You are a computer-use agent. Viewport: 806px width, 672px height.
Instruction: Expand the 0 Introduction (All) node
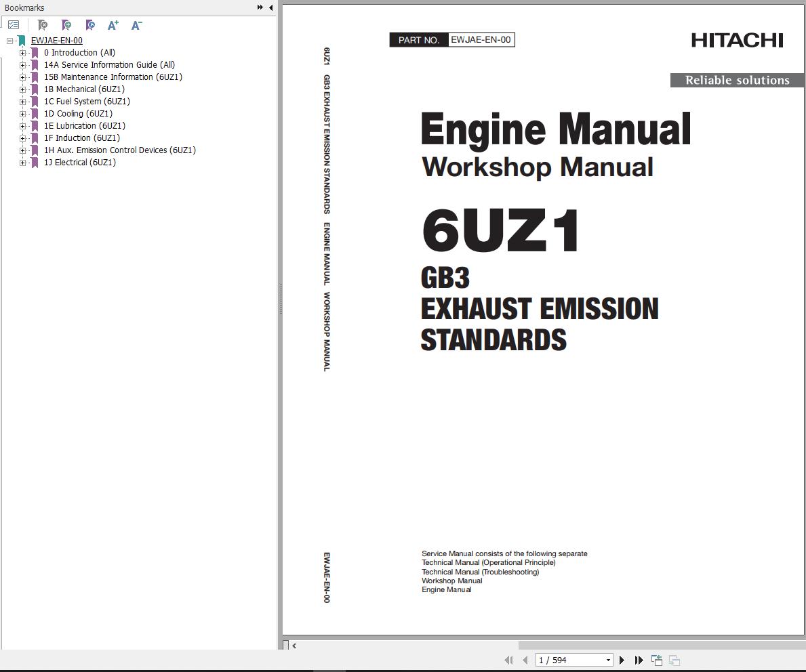(22, 53)
